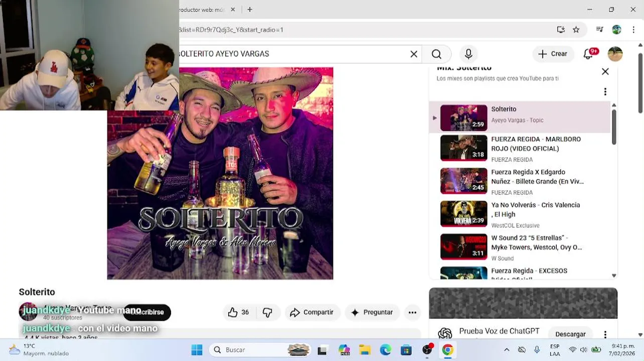Open the weather widget showing 13°C

pyautogui.click(x=39, y=350)
